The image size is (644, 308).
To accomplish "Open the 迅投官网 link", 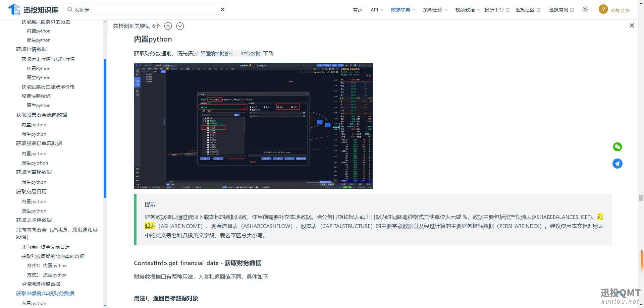I will point(558,10).
